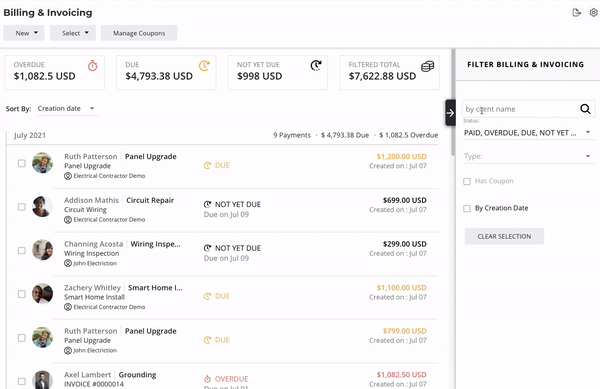
Task: Click the Not Yet Due icon on Channing Acosta row
Action: [x=207, y=248]
